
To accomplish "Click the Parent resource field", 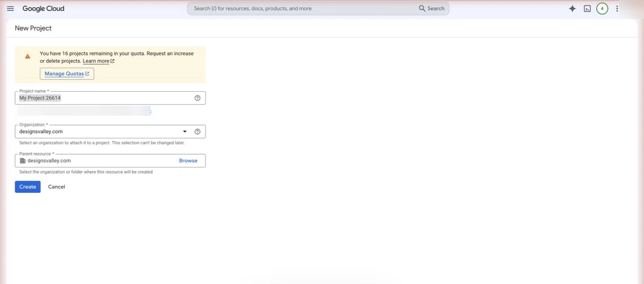I will [x=110, y=161].
